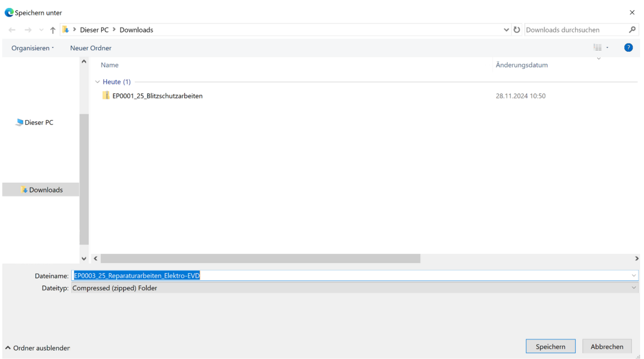The height and width of the screenshot is (359, 644).
Task: Click the magnifier icon in search box
Action: coord(632,30)
